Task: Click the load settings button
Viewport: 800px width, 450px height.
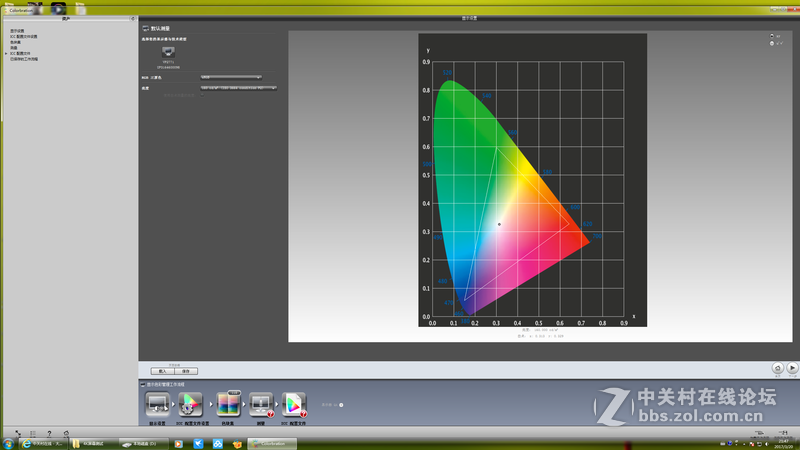Action: click(162, 371)
